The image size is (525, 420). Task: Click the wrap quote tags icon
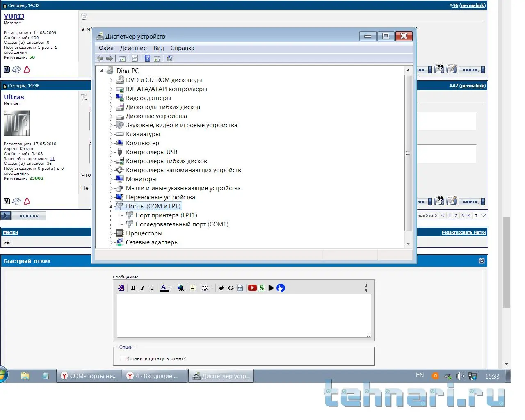pyautogui.click(x=192, y=288)
